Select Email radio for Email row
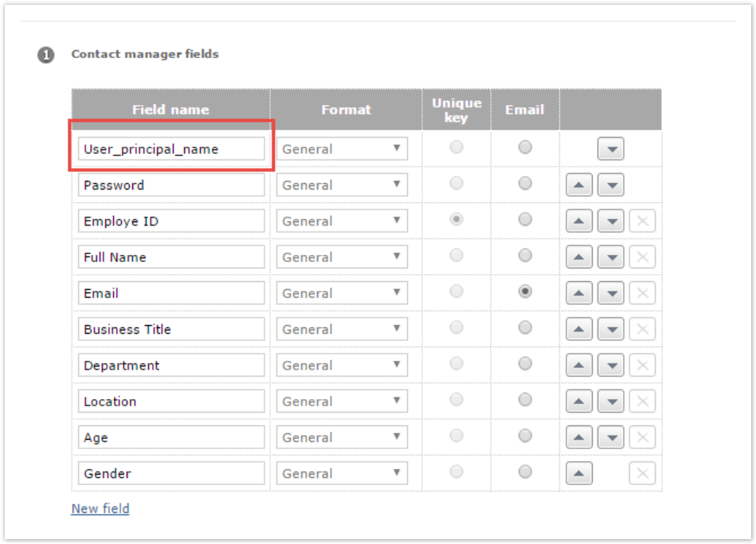Viewport: 756px width, 544px height. click(524, 292)
